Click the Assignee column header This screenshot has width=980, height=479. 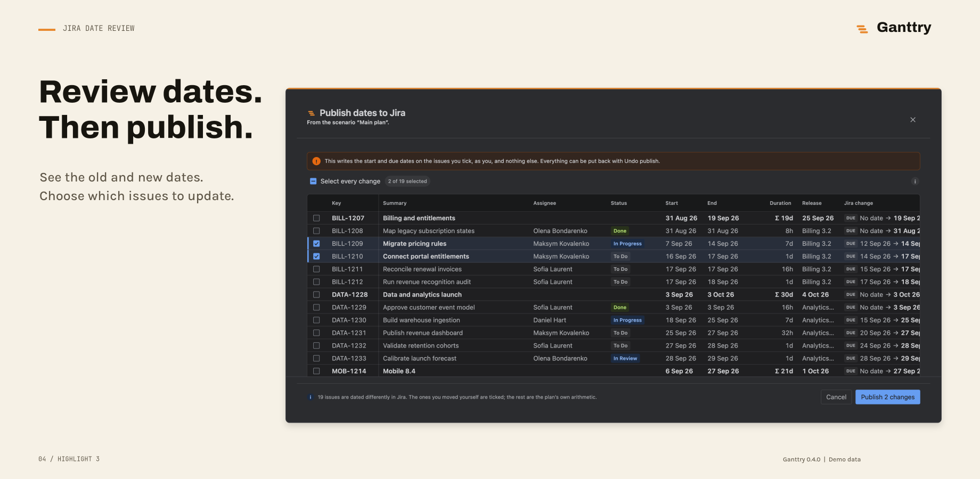tap(544, 203)
